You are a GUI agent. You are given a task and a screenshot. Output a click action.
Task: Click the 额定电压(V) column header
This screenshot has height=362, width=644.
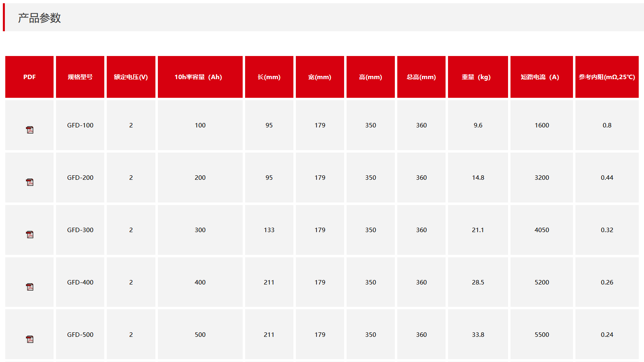pos(131,77)
